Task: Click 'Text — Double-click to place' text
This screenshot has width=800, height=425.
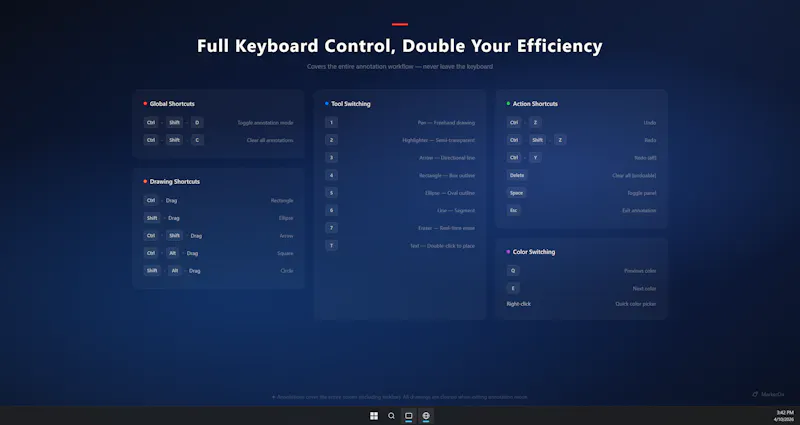Action: (x=442, y=246)
